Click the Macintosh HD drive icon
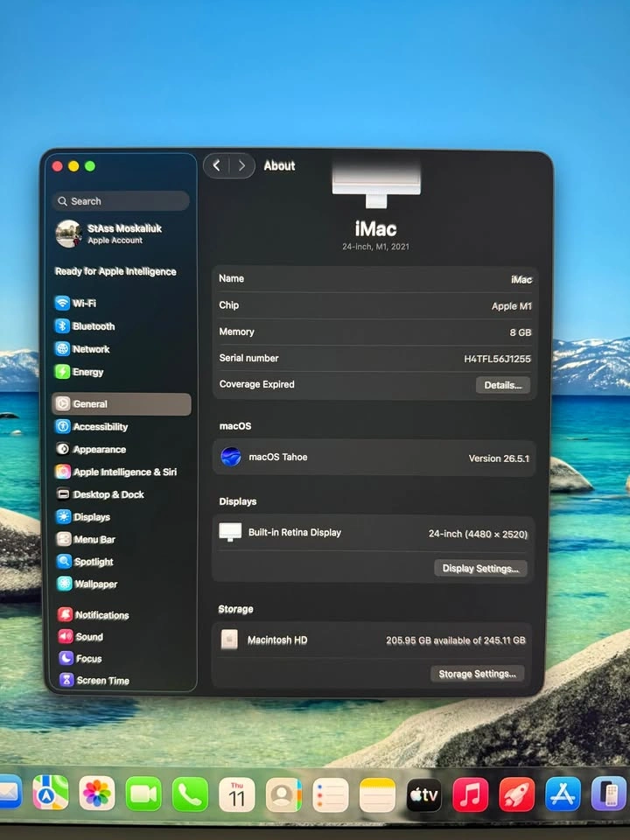The height and width of the screenshot is (840, 630). 229,640
